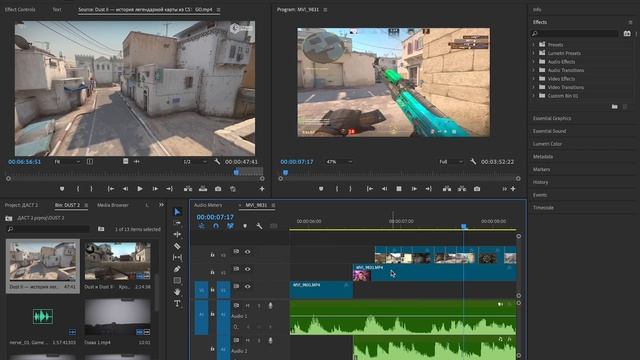Open Source monitor settings wrench
Image resolution: width=640 pixels, height=360 pixels.
(x=217, y=162)
